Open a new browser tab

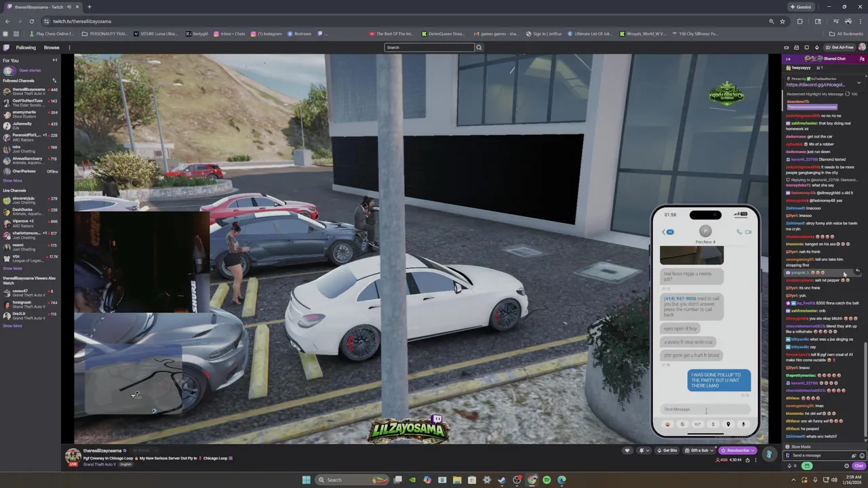click(89, 7)
